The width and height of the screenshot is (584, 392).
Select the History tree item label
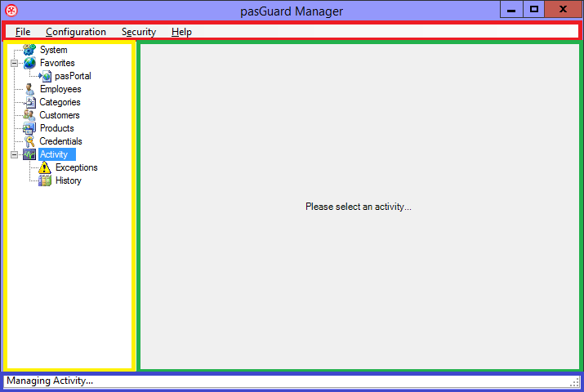click(69, 180)
